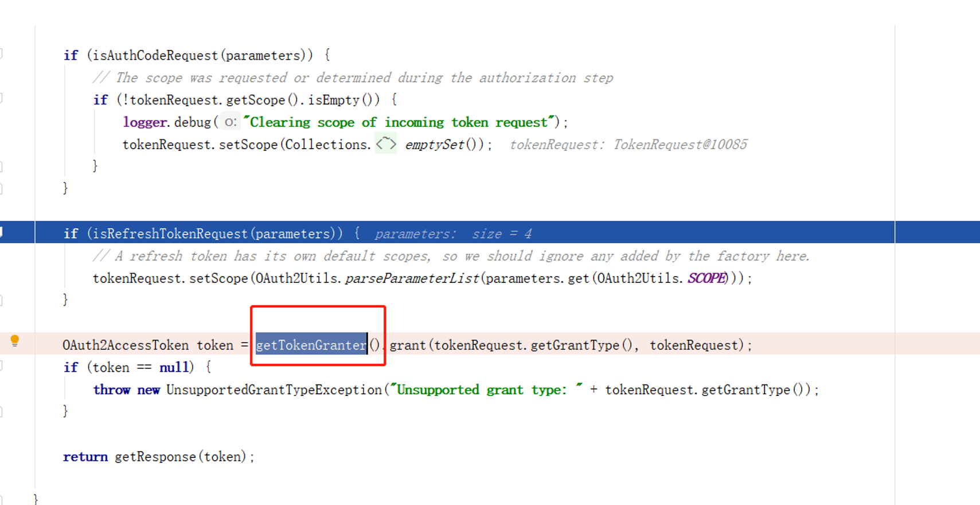Click getGrantType inside the grant call arguments
980x505 pixels.
point(575,345)
